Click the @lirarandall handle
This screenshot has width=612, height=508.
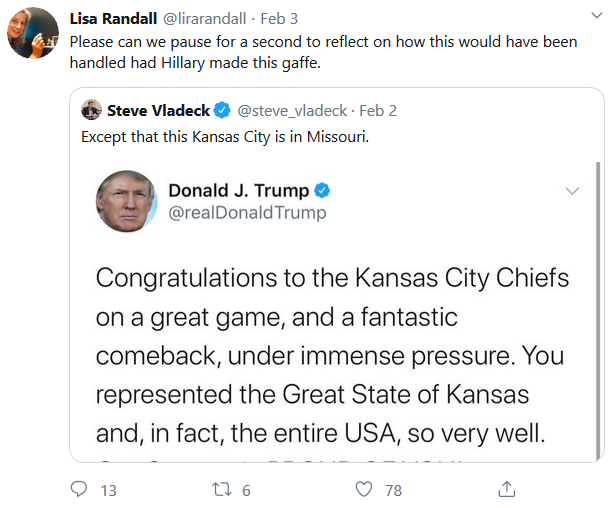click(204, 18)
